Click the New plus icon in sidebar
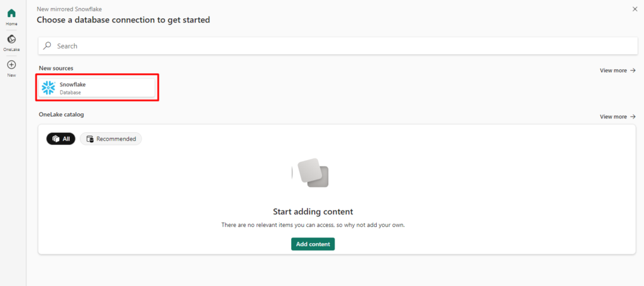Screen dimensions: 644x286 click(x=11, y=65)
